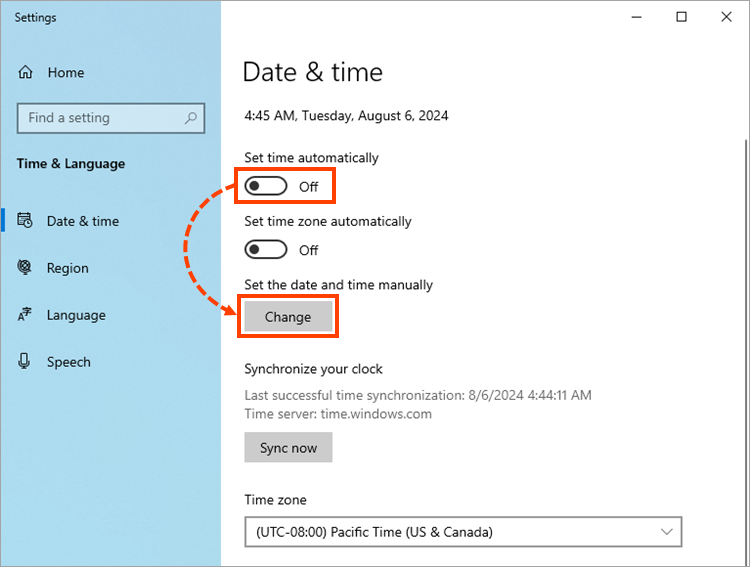
Task: Minimize the Settings window
Action: click(636, 17)
